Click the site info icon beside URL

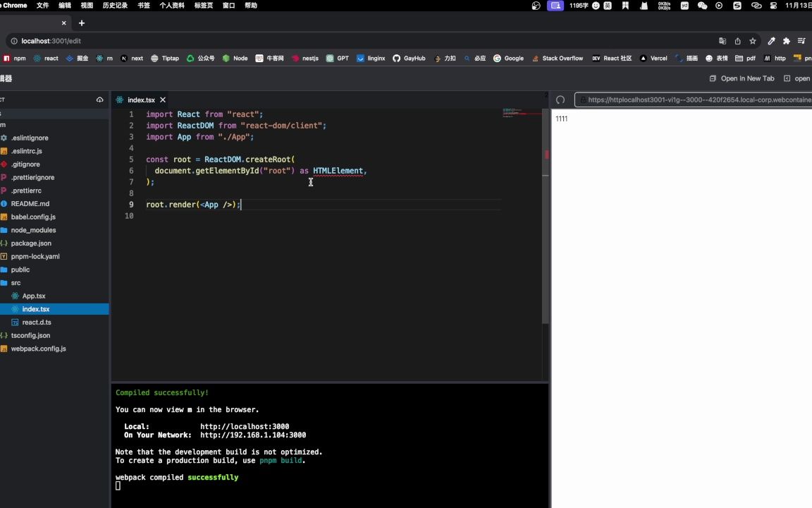[x=14, y=41]
